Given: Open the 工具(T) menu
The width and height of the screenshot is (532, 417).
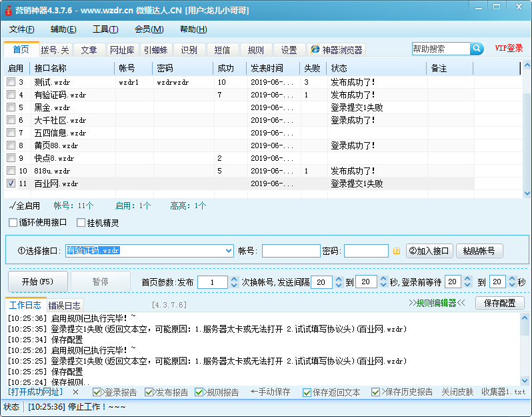Looking at the screenshot, I should pyautogui.click(x=105, y=29).
